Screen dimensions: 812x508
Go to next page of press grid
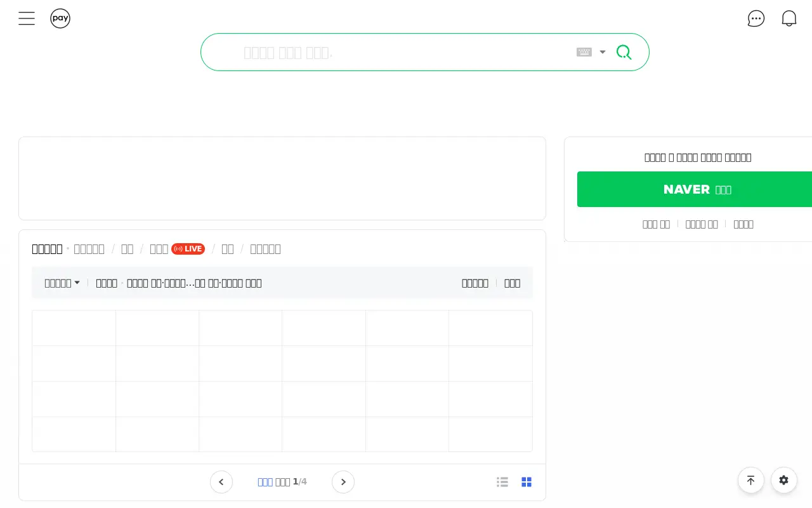tap(343, 482)
